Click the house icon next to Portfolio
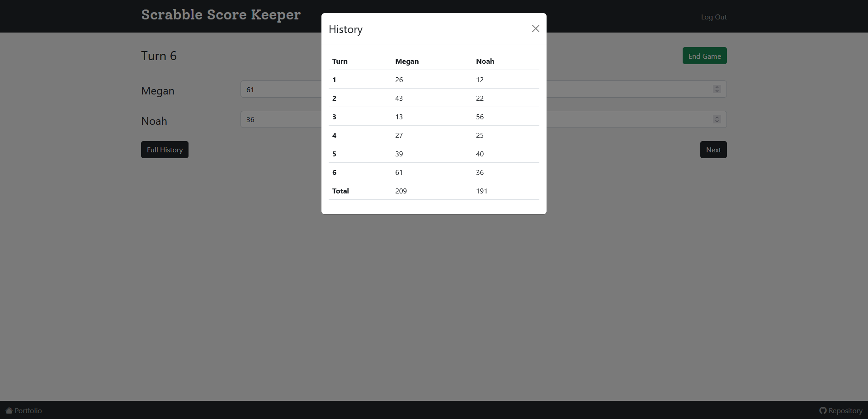 pos(9,410)
